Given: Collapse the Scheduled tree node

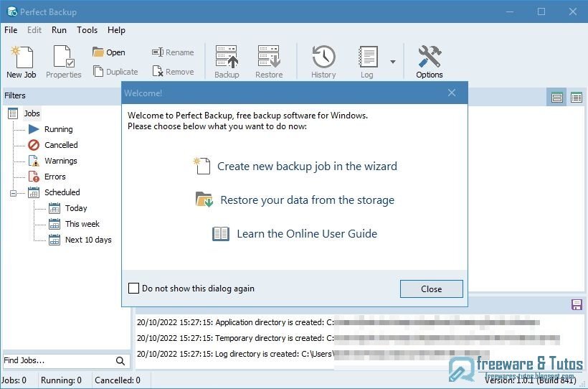Looking at the screenshot, I should click(13, 193).
